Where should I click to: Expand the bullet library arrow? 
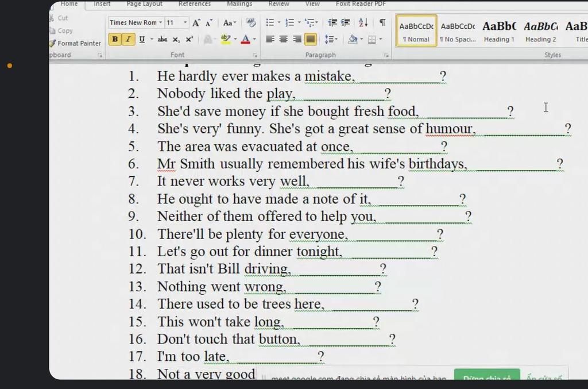pyautogui.click(x=279, y=22)
